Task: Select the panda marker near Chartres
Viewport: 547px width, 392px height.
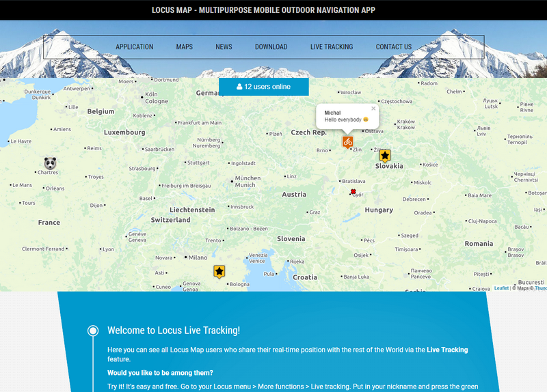Action: 50,163
